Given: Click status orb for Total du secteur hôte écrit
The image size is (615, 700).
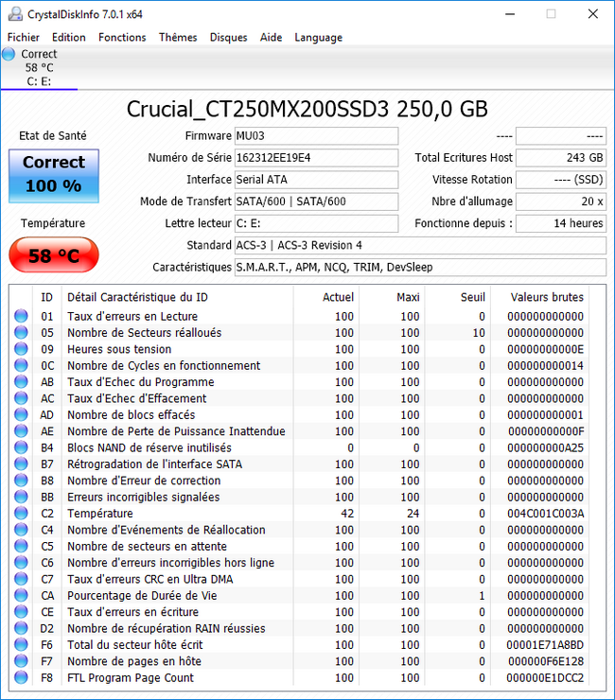Looking at the screenshot, I should pos(21,644).
